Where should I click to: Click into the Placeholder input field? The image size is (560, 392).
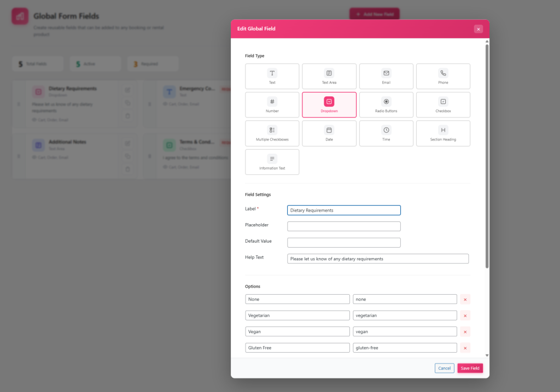pos(343,226)
